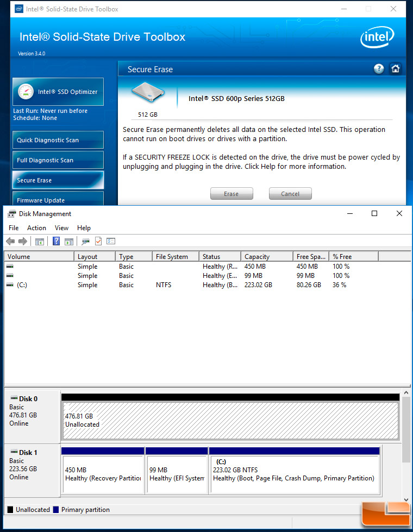Screen dimensions: 413x532
Task: Click the Rescan Disks magnifier-drive toolbar icon
Action: click(x=85, y=242)
